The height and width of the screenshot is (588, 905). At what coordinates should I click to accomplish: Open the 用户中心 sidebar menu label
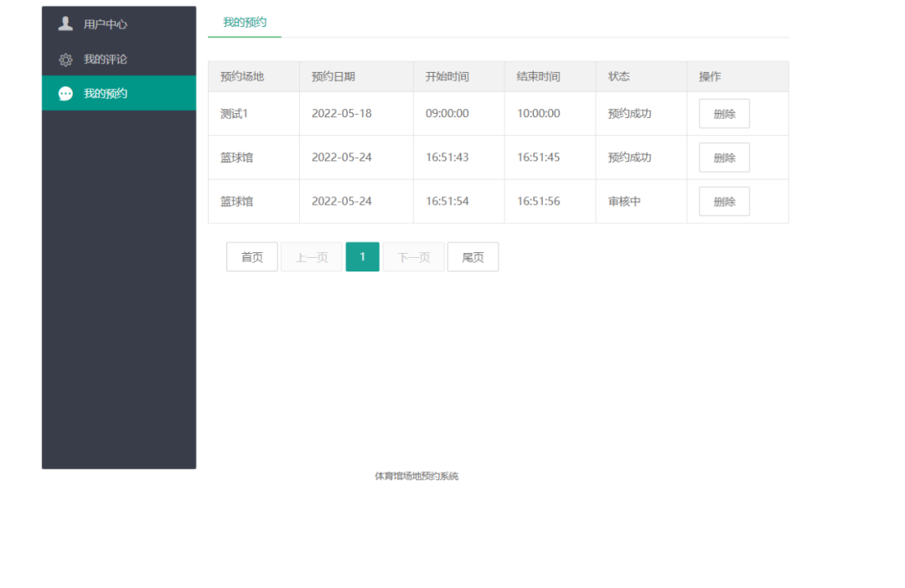106,24
